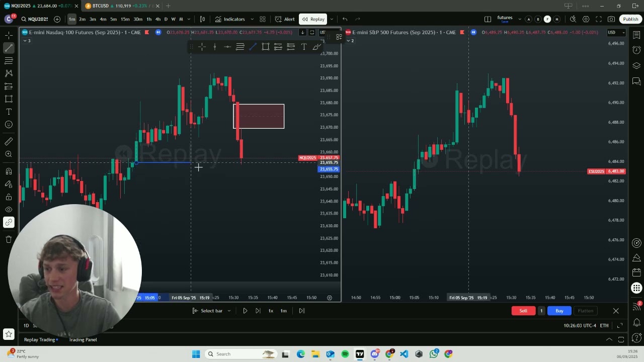Open the indicator templates grid icon
The height and width of the screenshot is (362, 644).
[x=263, y=19]
